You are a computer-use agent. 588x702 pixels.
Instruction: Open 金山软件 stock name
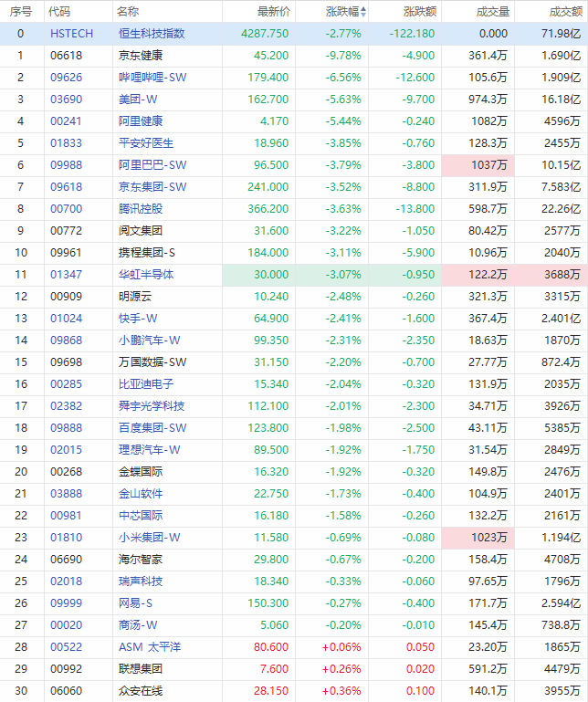(141, 494)
